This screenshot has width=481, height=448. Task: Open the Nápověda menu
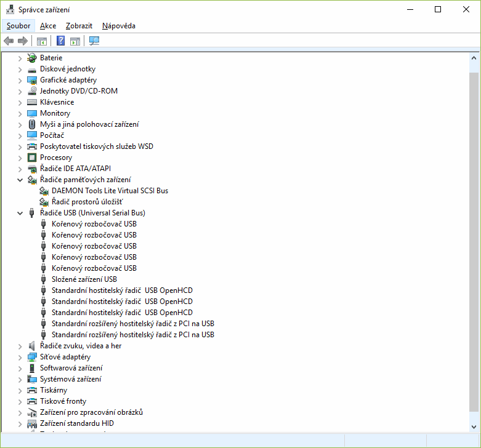[x=119, y=26]
